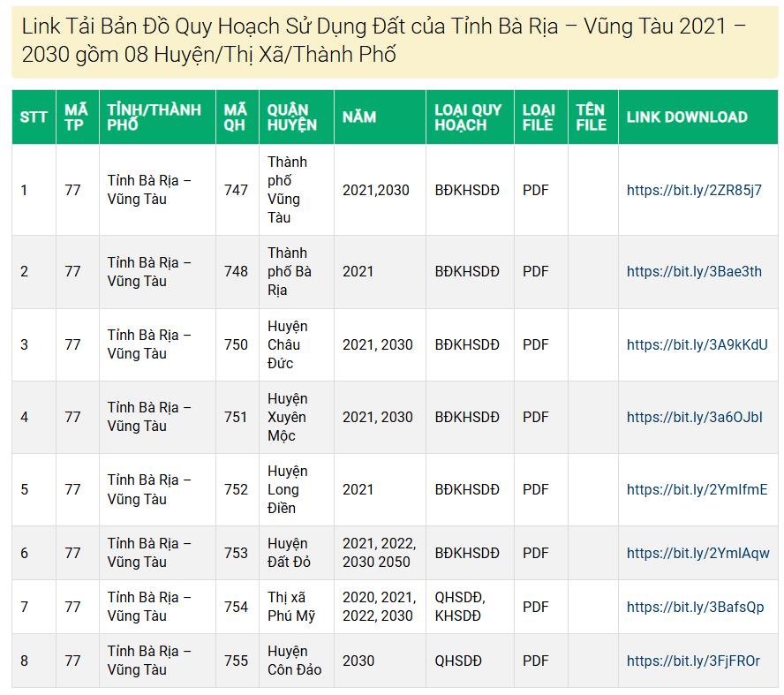The width and height of the screenshot is (784, 695).
Task: Click the '2021, 2022, 2030 2050' year cell
Action: 379,553
